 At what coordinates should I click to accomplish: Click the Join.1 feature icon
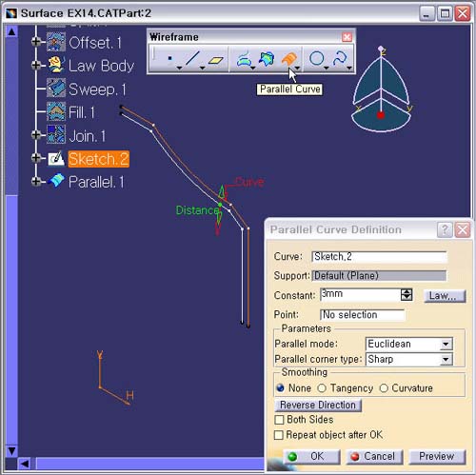[56, 134]
